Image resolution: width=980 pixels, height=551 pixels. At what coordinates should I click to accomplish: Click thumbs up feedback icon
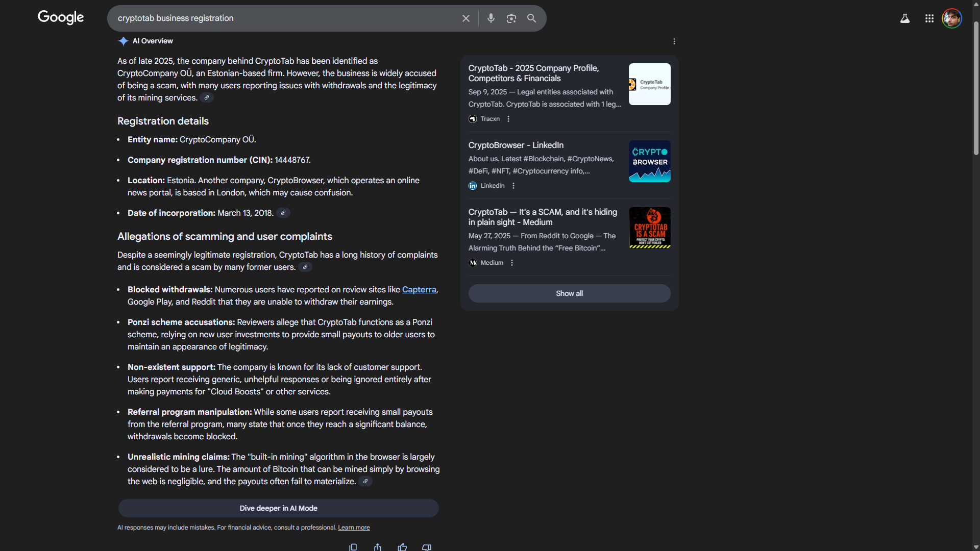click(x=402, y=547)
